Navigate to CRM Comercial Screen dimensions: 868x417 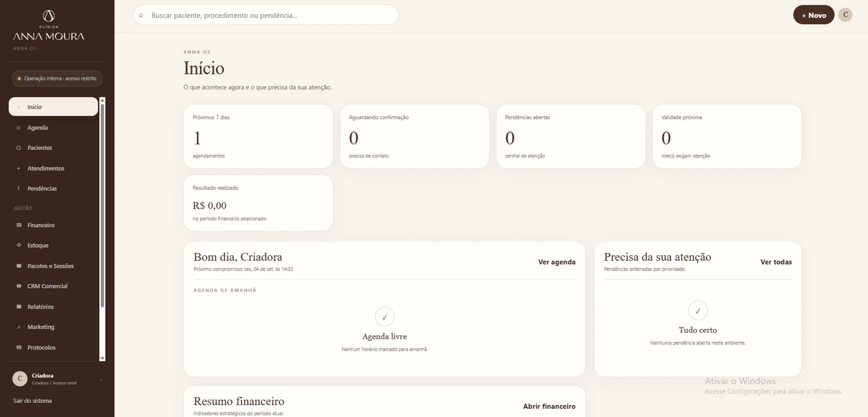tap(53, 286)
